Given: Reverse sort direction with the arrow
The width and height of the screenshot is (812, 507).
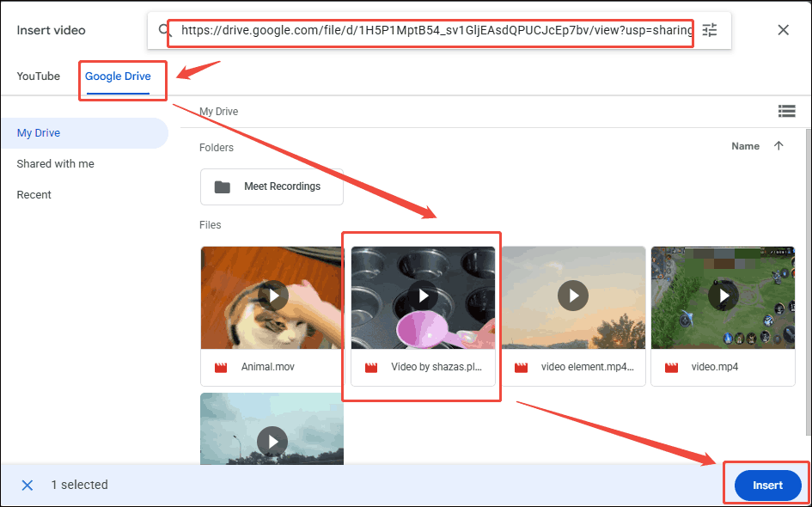Looking at the screenshot, I should pos(778,146).
